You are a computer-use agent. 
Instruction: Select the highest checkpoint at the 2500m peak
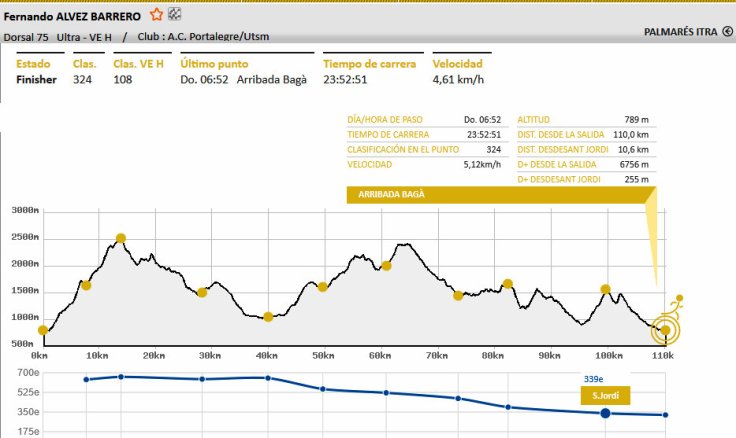click(121, 238)
